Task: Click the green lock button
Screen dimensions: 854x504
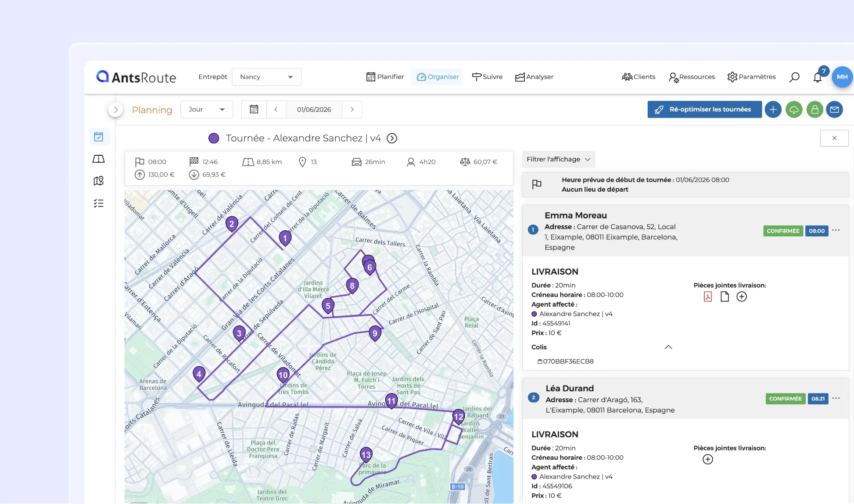Action: 815,110
